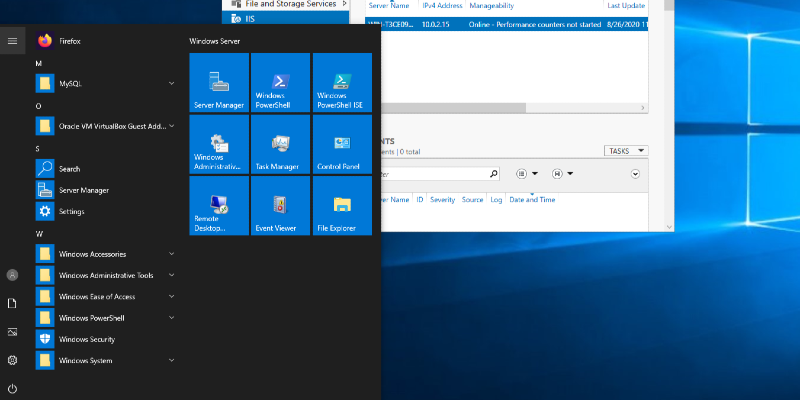
Task: Open the Control Panel tile
Action: coord(342,144)
